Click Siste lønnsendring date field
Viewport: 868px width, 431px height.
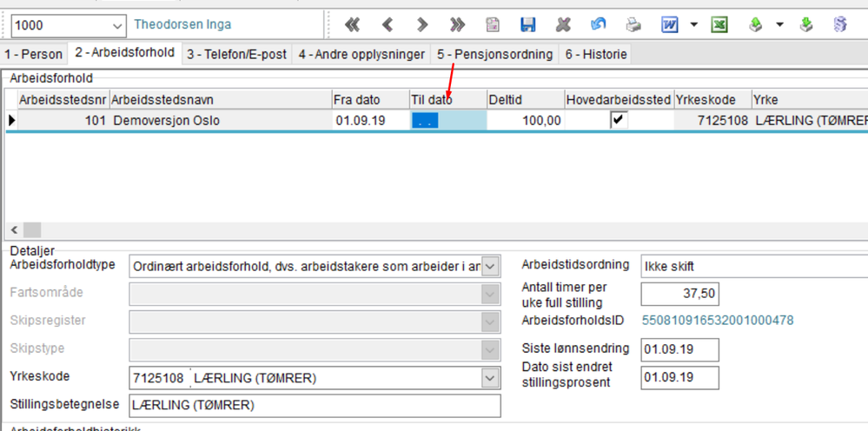[679, 349]
